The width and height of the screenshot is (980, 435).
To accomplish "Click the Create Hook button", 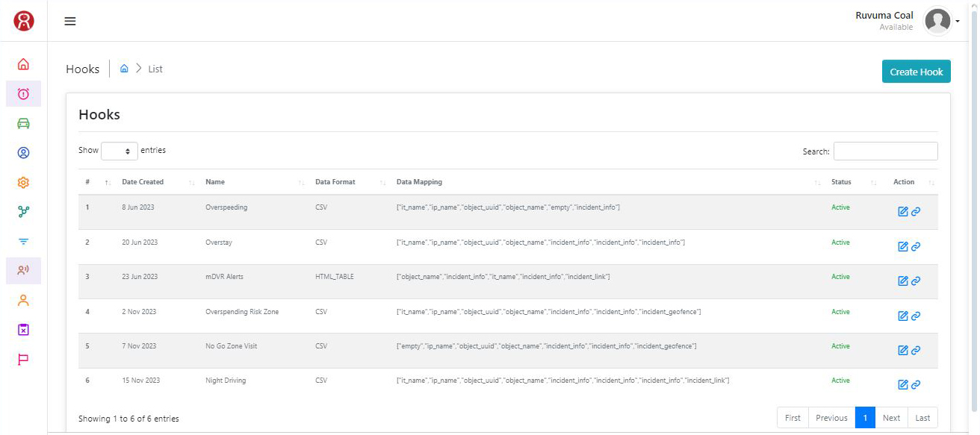I will [916, 72].
